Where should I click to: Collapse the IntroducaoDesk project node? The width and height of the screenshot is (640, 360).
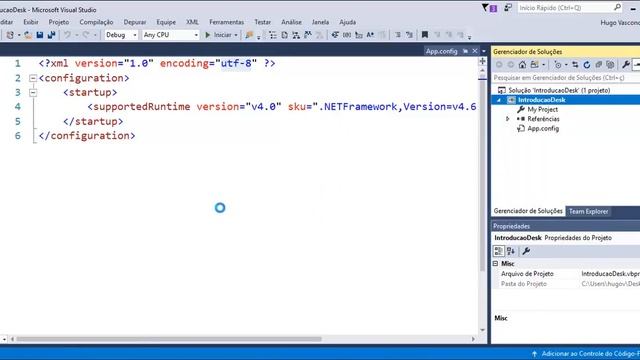coord(499,100)
